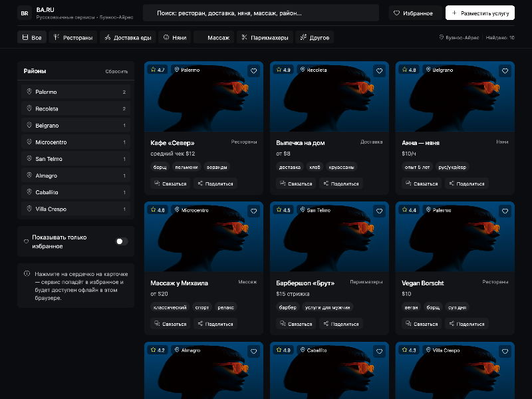Click the heart icon in Избранное header button
The height and width of the screenshot is (399, 532).
pos(398,12)
